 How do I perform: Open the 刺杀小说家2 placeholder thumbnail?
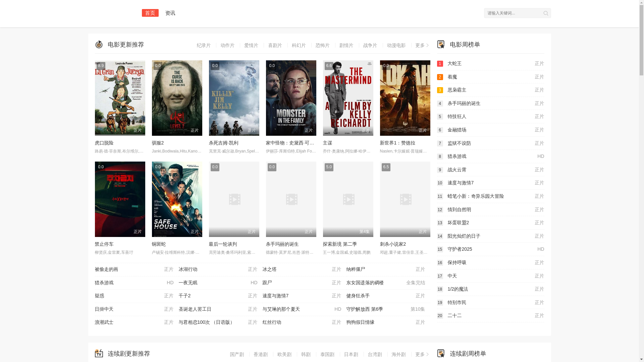pyautogui.click(x=405, y=199)
